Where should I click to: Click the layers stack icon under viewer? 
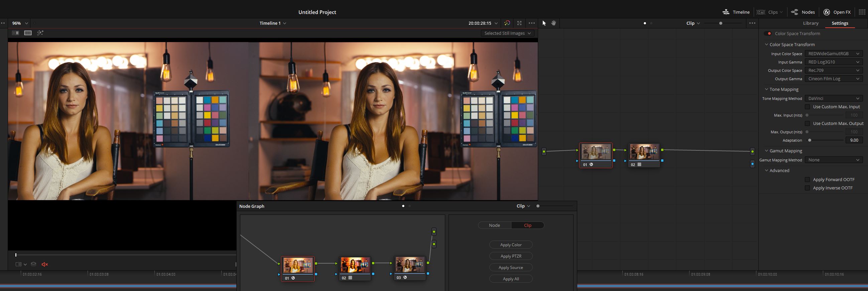coord(33,264)
